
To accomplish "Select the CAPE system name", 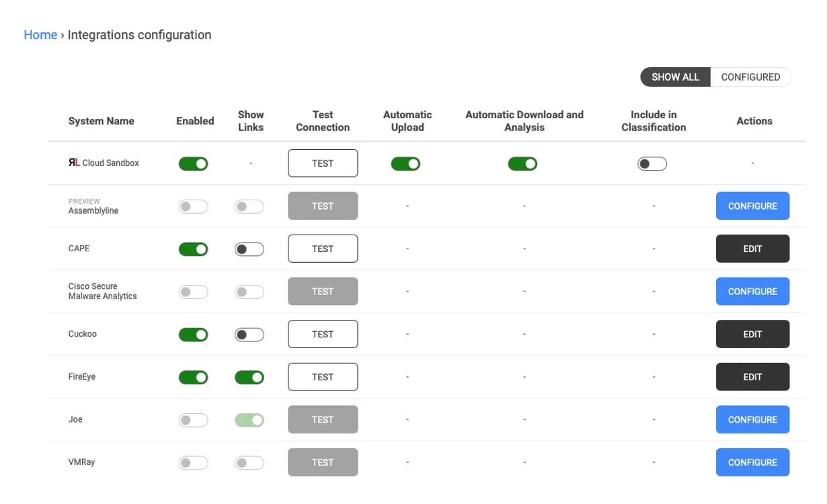I will pos(79,249).
